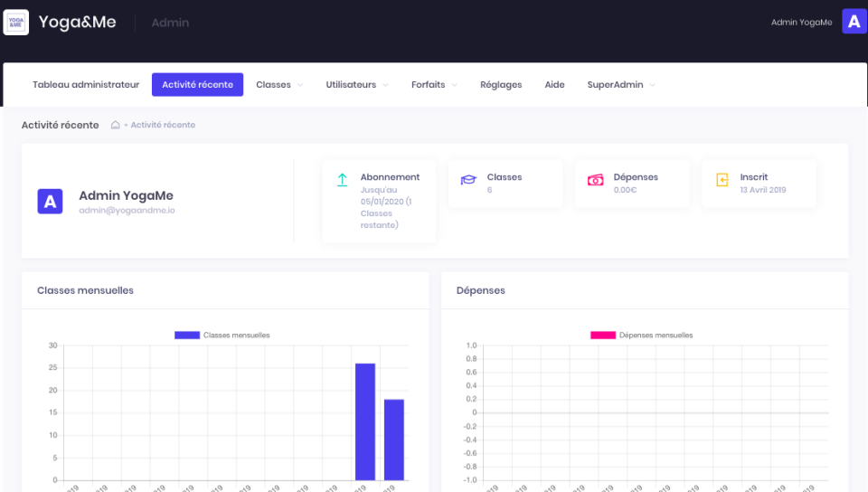Click the Admin YogaMe profile name
Screen dimensions: 868x492
[x=127, y=195]
